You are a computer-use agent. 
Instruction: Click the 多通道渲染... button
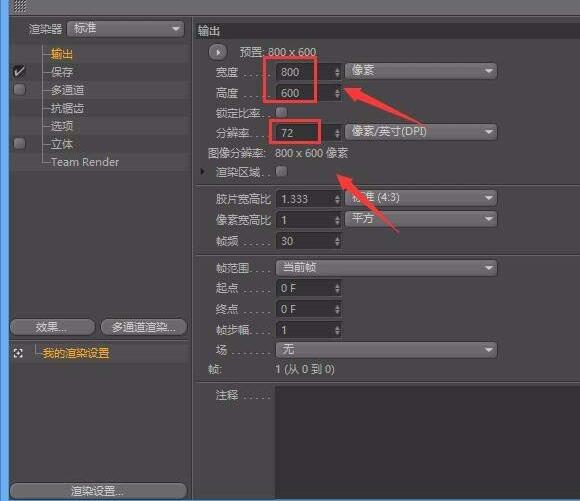144,327
